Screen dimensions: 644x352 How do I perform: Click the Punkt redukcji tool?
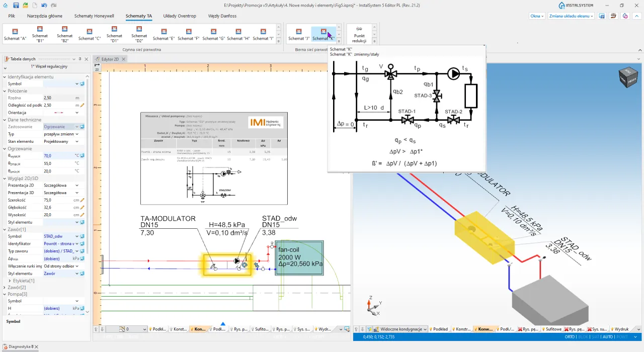[x=359, y=34]
